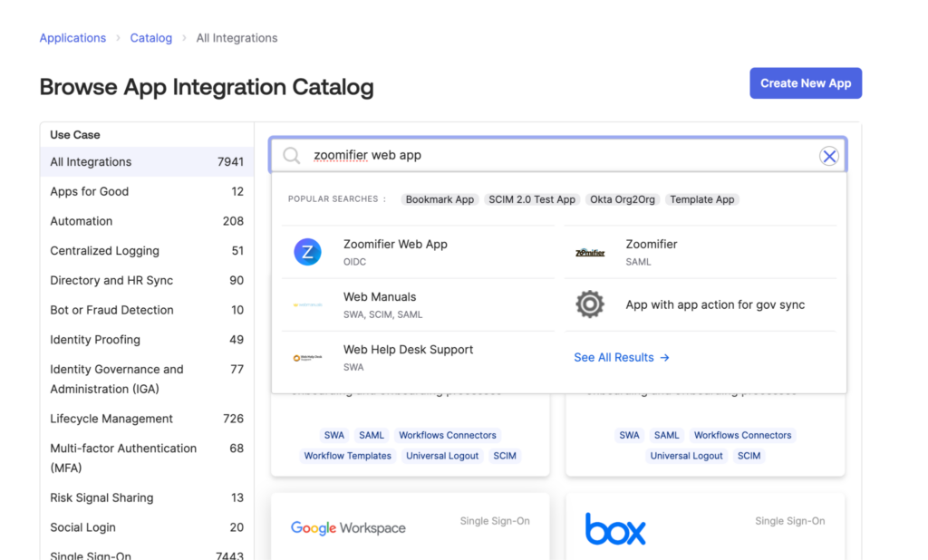Choose the Okta Org2Org popular search
Image resolution: width=928 pixels, height=560 pixels.
622,199
